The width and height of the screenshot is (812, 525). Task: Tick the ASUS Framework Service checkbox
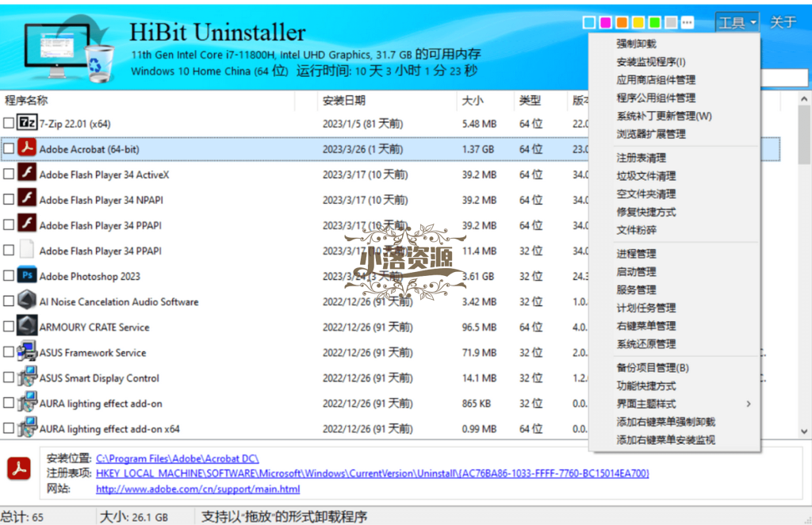point(8,351)
